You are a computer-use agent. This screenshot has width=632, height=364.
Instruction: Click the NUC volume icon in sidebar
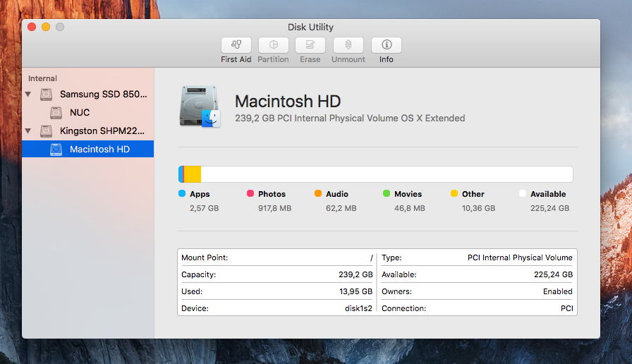tap(56, 112)
